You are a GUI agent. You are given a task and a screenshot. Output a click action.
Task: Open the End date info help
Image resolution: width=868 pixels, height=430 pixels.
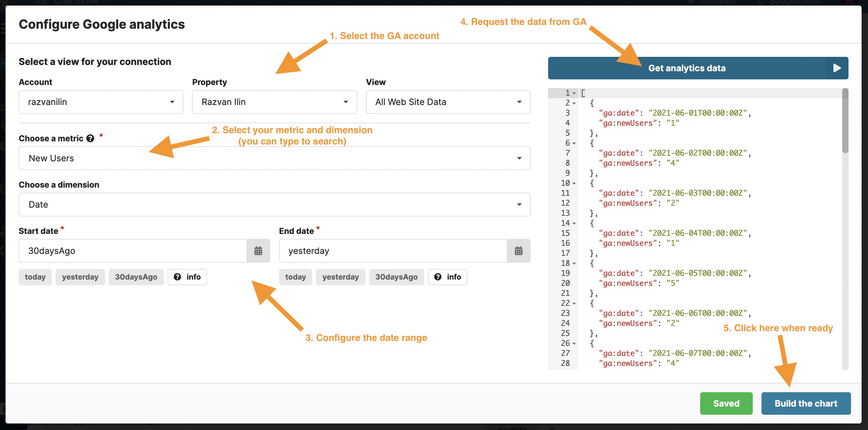447,277
